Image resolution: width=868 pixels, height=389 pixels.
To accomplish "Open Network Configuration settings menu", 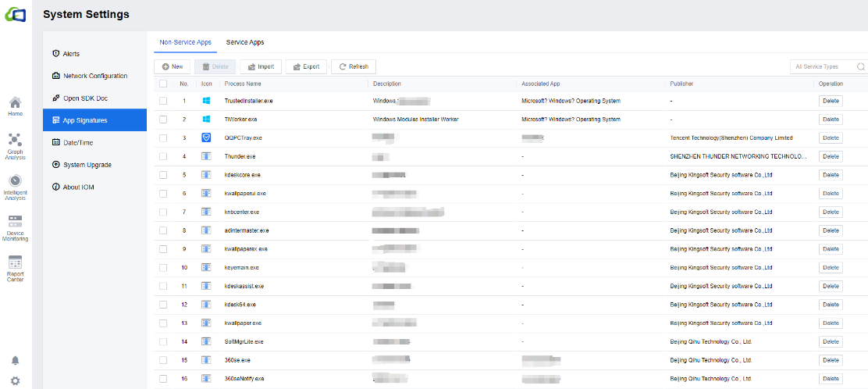I will click(94, 76).
